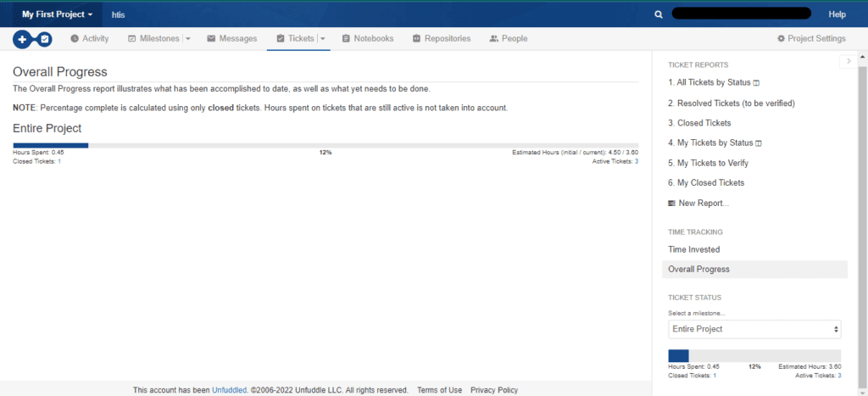Select Overall Progress in sidebar

click(x=754, y=269)
